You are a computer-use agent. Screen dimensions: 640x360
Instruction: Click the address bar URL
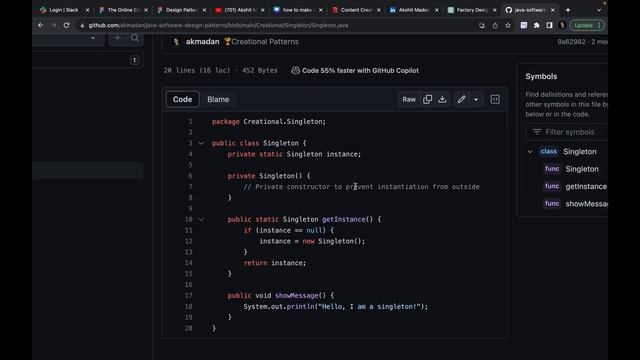pos(218,25)
